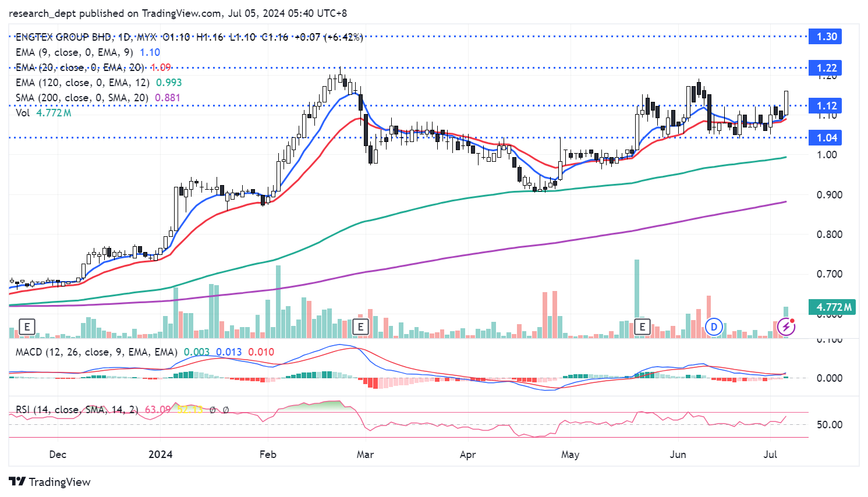The height and width of the screenshot is (497, 868).
Task: Open the SMA 200 indicator legend
Action: (82, 98)
